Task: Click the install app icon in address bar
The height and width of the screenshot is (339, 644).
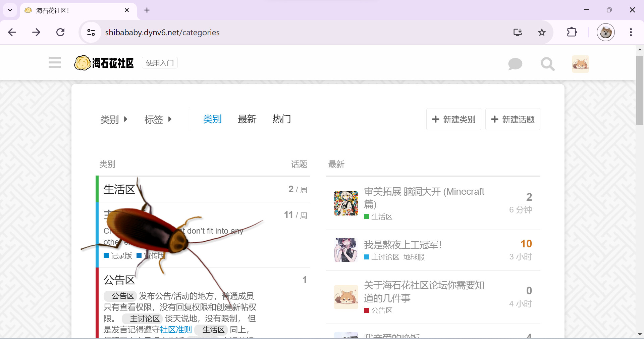Action: pyautogui.click(x=518, y=32)
